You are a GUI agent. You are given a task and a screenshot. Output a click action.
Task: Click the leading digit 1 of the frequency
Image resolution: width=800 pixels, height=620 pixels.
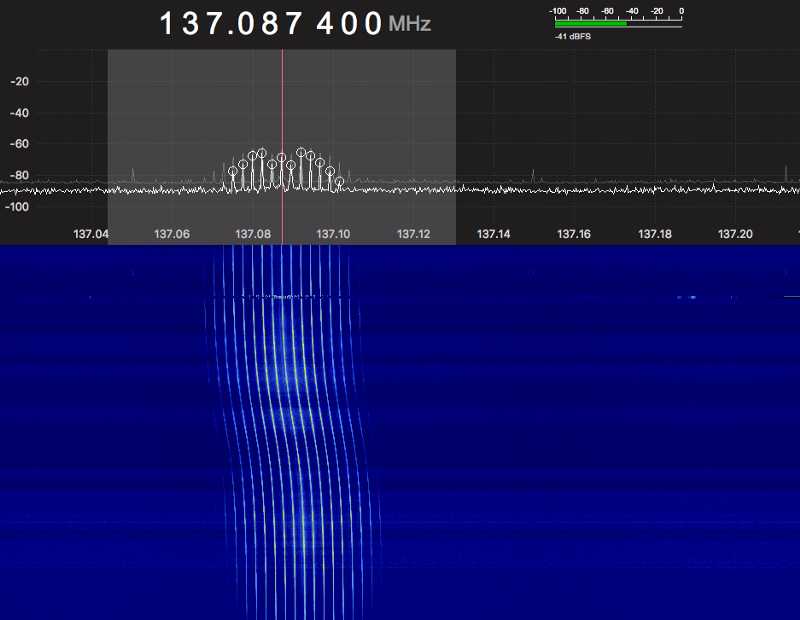coord(168,23)
